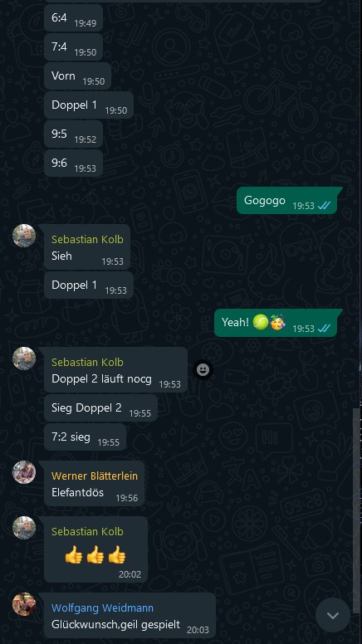Select the Elefantdös message bubble

[94, 483]
